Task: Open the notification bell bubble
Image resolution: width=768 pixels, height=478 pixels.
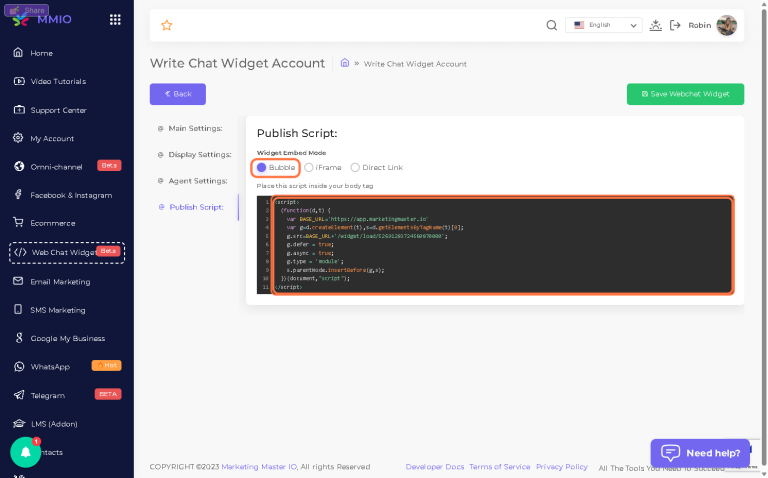Action: point(25,452)
